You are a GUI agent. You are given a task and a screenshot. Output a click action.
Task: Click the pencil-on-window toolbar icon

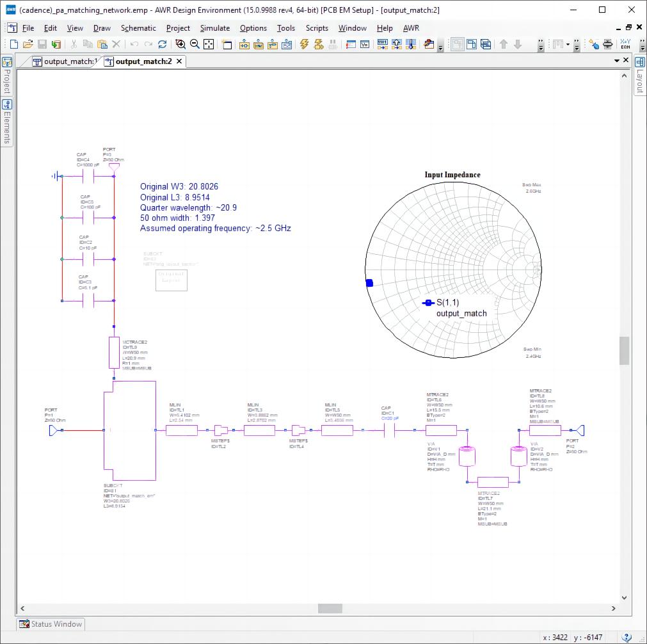[x=429, y=44]
